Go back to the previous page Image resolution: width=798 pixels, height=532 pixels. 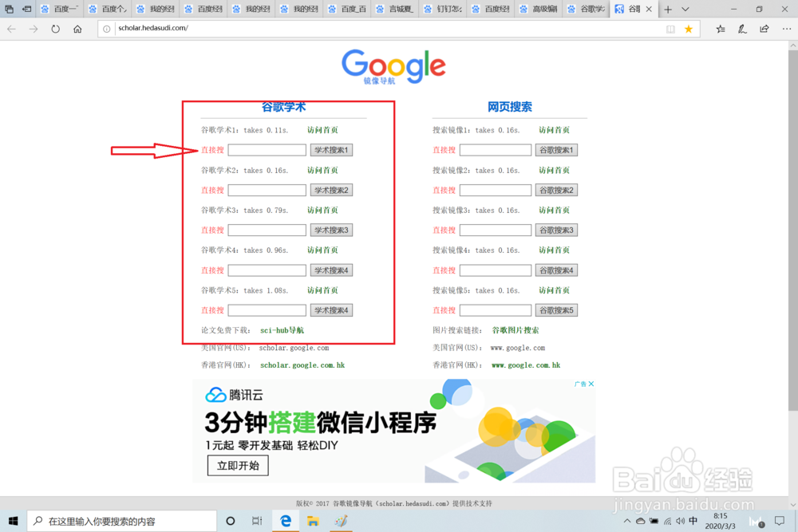pos(12,29)
